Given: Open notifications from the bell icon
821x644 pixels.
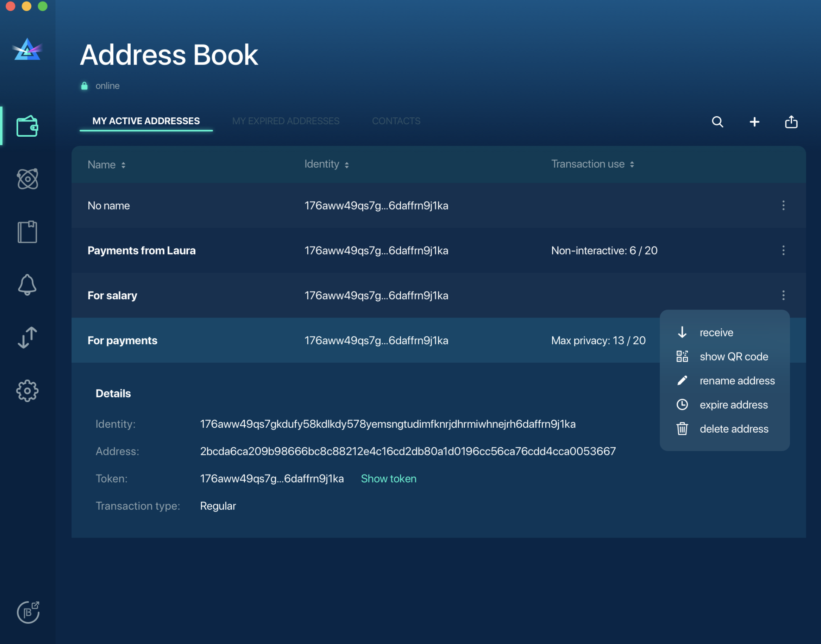Looking at the screenshot, I should tap(28, 285).
